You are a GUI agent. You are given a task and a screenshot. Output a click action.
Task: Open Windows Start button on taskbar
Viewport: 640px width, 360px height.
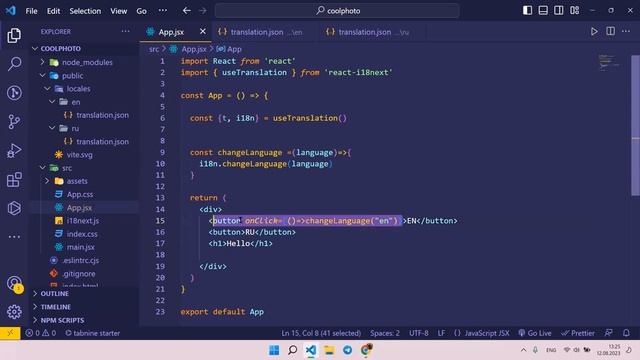point(274,350)
